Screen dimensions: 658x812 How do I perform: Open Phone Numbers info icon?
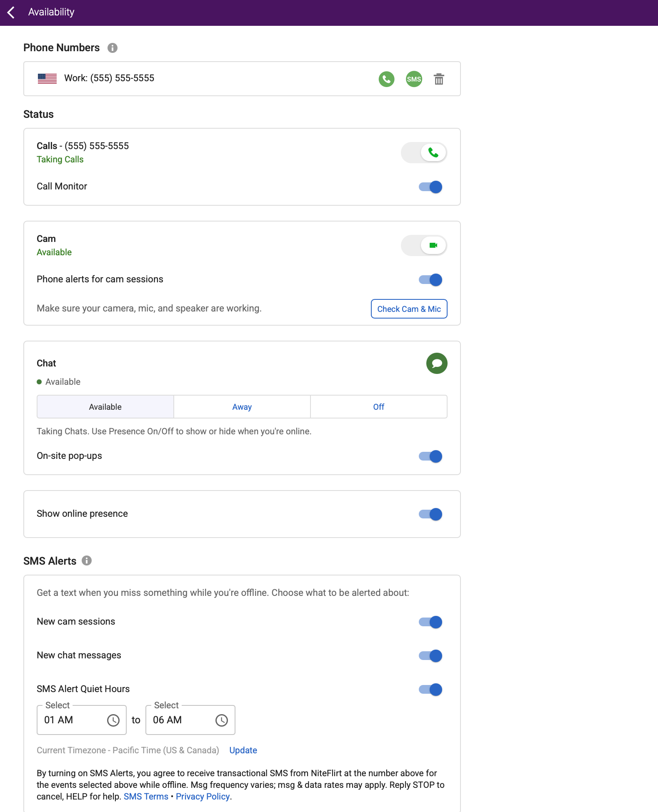pos(113,48)
